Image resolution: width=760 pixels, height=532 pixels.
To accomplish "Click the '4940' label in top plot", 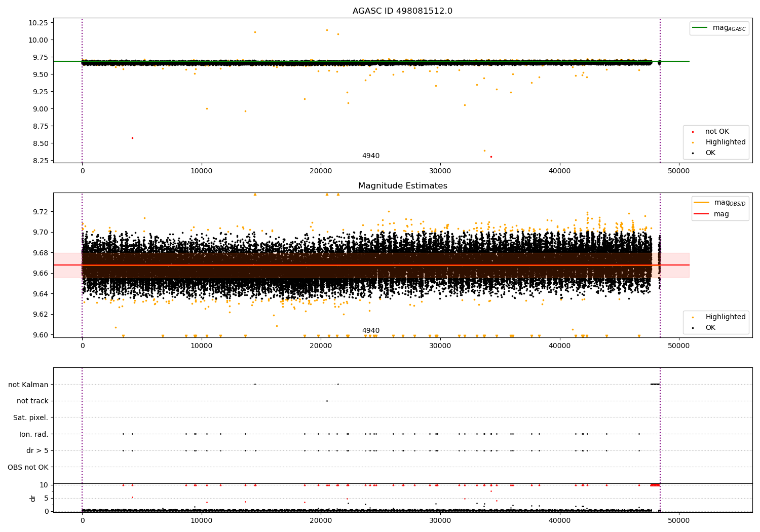I will pos(371,156).
